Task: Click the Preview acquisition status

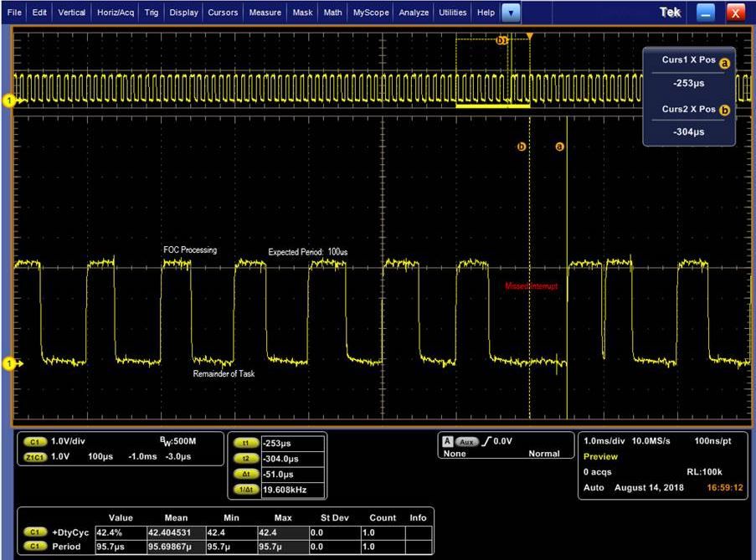Action: click(600, 456)
